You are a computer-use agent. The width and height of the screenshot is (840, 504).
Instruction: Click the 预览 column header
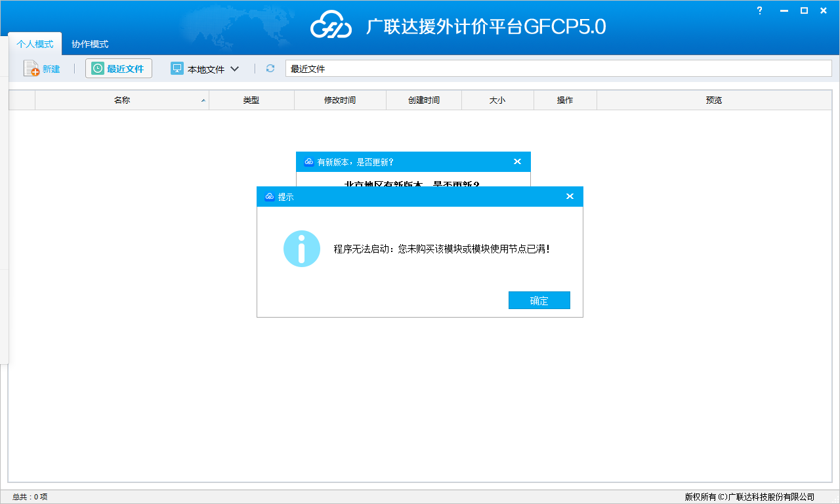pyautogui.click(x=714, y=100)
